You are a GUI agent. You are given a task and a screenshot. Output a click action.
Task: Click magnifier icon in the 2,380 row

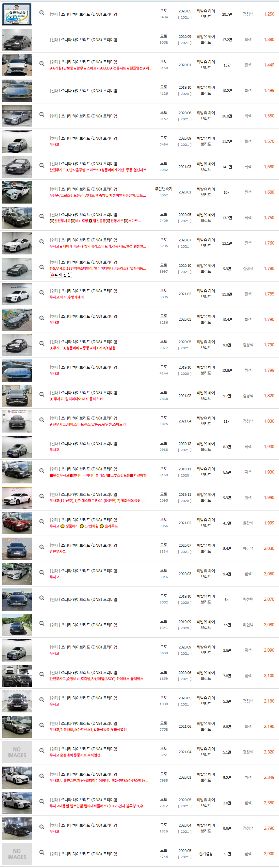click(x=42, y=801)
